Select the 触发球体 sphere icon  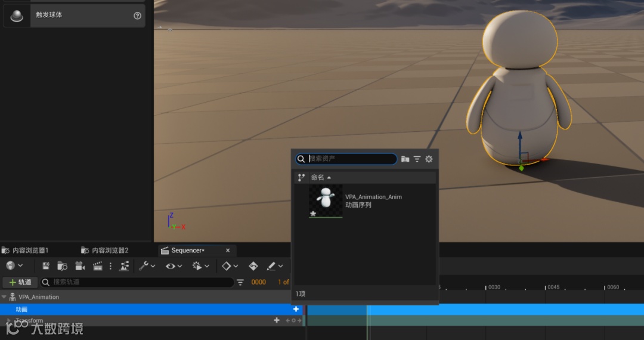click(17, 16)
